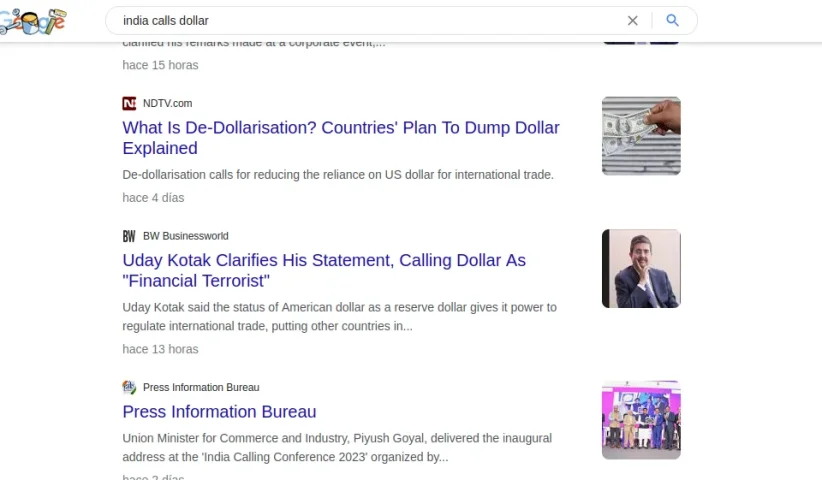Open the Google doodle logo

(33, 21)
